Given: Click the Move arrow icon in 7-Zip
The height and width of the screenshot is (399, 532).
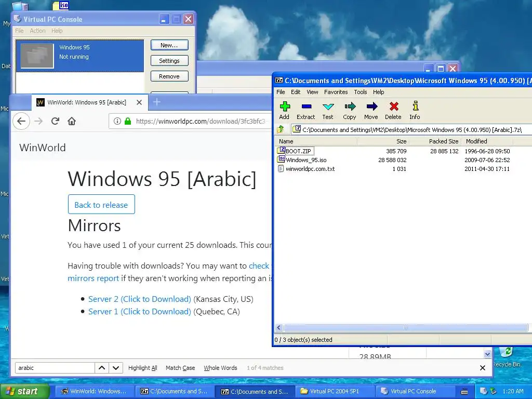Looking at the screenshot, I should point(371,111).
